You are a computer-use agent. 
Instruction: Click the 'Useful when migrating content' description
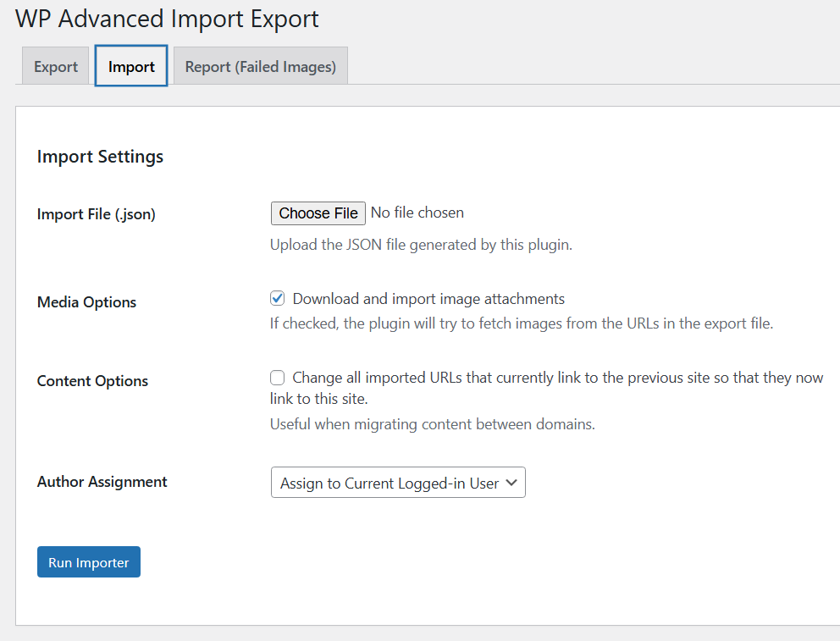tap(432, 424)
